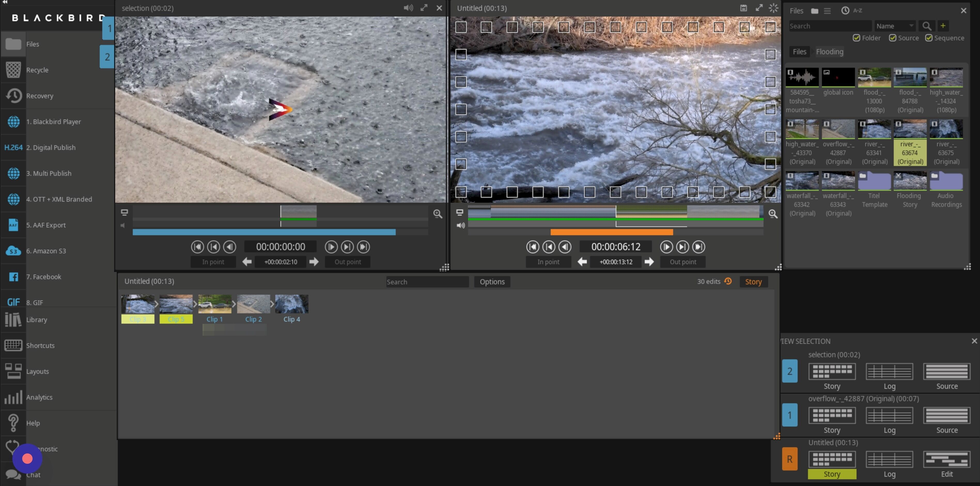Switch Files panel to list view icon

pos(827,11)
